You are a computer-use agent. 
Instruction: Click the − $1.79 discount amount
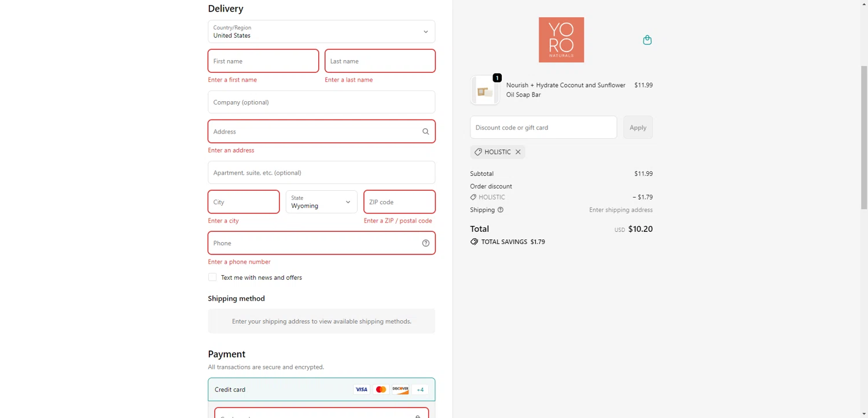642,197
